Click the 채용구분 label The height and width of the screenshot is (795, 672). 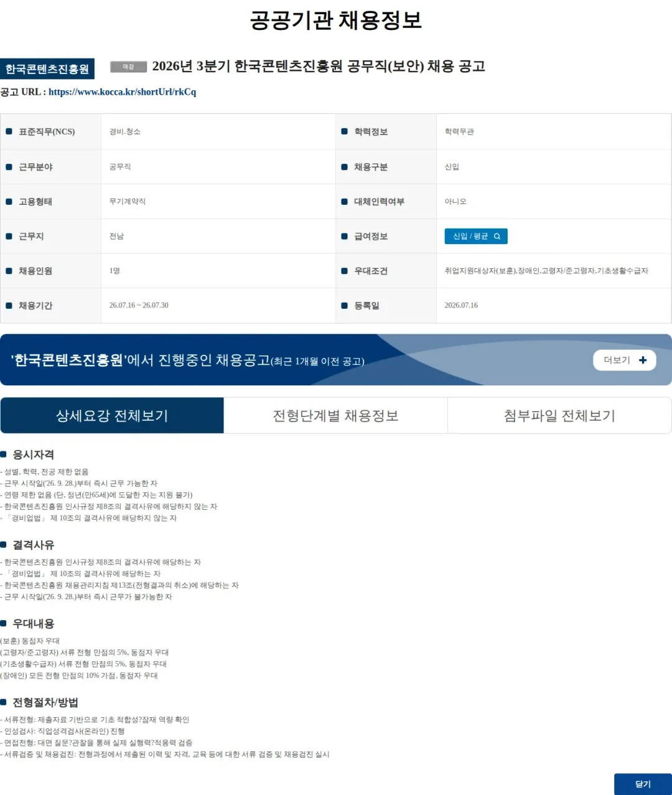(x=371, y=167)
